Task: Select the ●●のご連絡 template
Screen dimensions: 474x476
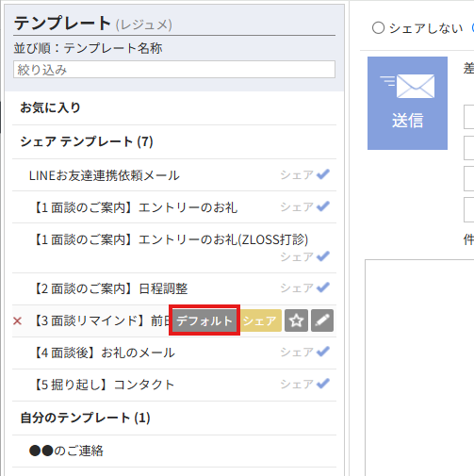Action: pos(66,451)
